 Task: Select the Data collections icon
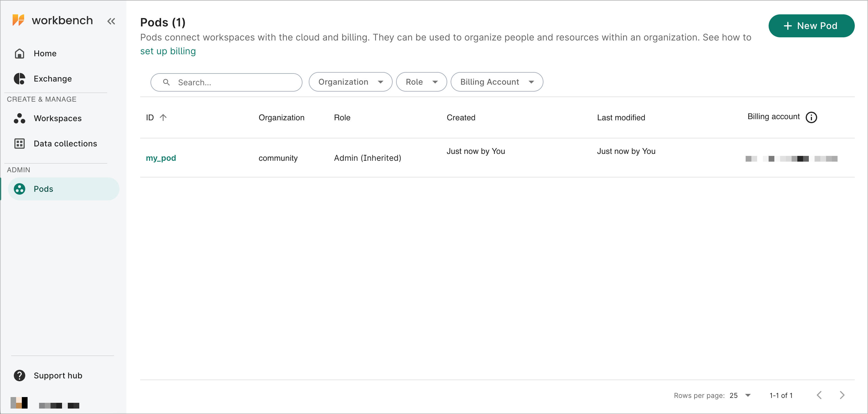click(x=19, y=143)
